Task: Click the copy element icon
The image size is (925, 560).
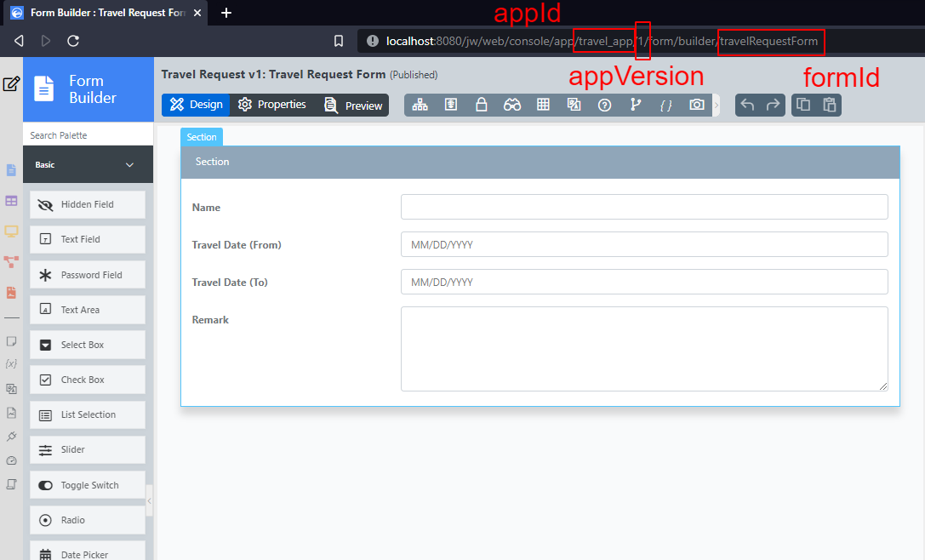Action: click(x=802, y=105)
